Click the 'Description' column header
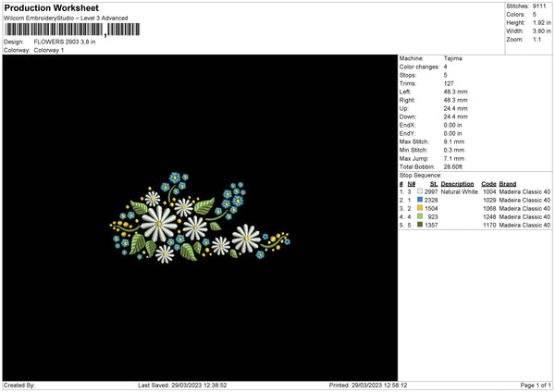The width and height of the screenshot is (555, 392). [x=457, y=184]
